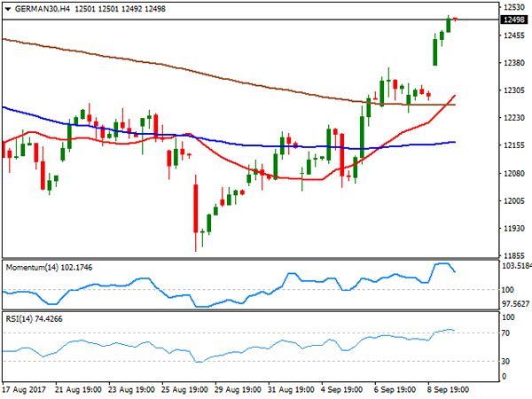The width and height of the screenshot is (532, 399).
Task: Click the RSI 70 level label
Action: 506,333
